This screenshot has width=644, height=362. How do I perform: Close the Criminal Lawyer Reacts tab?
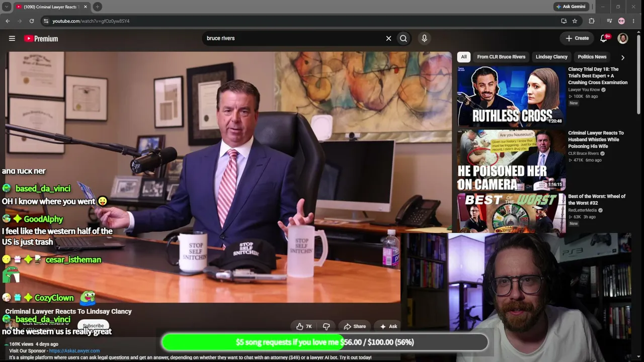[x=85, y=7]
